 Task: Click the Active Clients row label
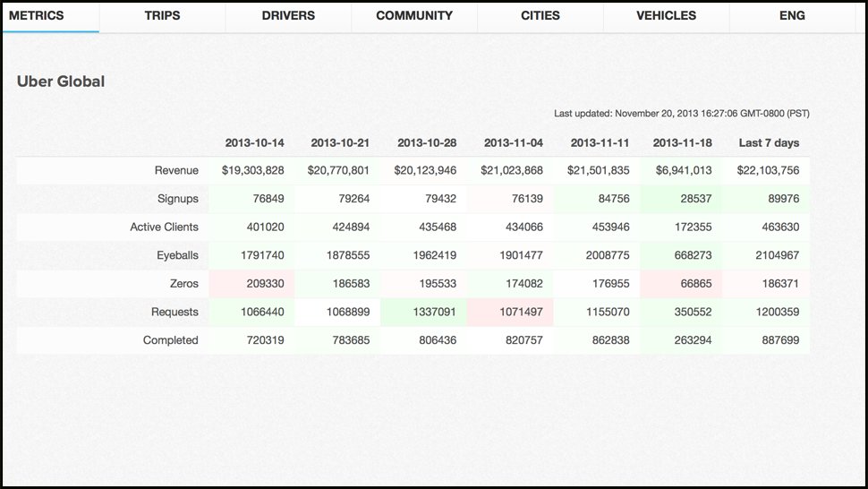click(x=164, y=227)
